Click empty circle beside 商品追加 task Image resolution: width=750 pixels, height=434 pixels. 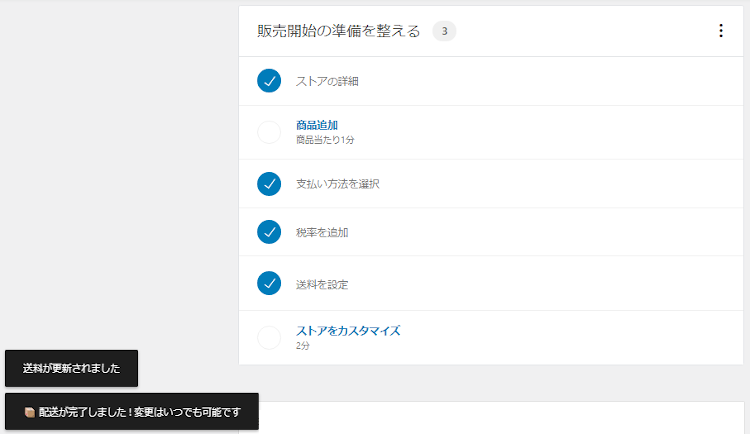(x=269, y=132)
